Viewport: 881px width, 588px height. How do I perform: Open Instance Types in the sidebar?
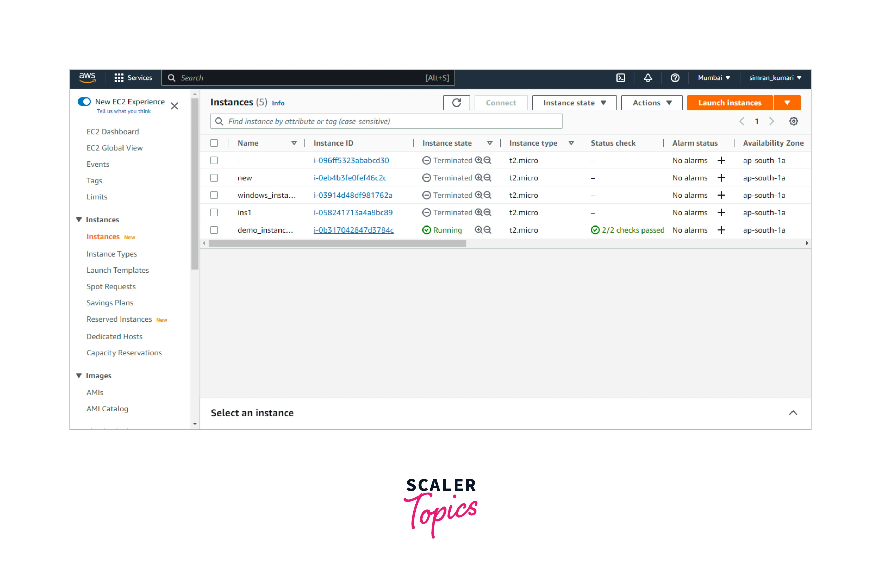[111, 254]
